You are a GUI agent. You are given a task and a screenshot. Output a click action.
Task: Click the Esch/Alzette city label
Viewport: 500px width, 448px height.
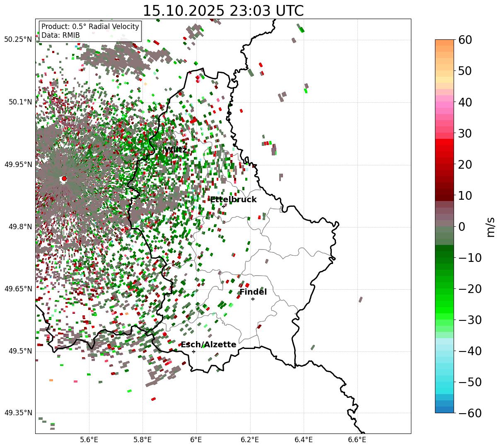tap(208, 345)
